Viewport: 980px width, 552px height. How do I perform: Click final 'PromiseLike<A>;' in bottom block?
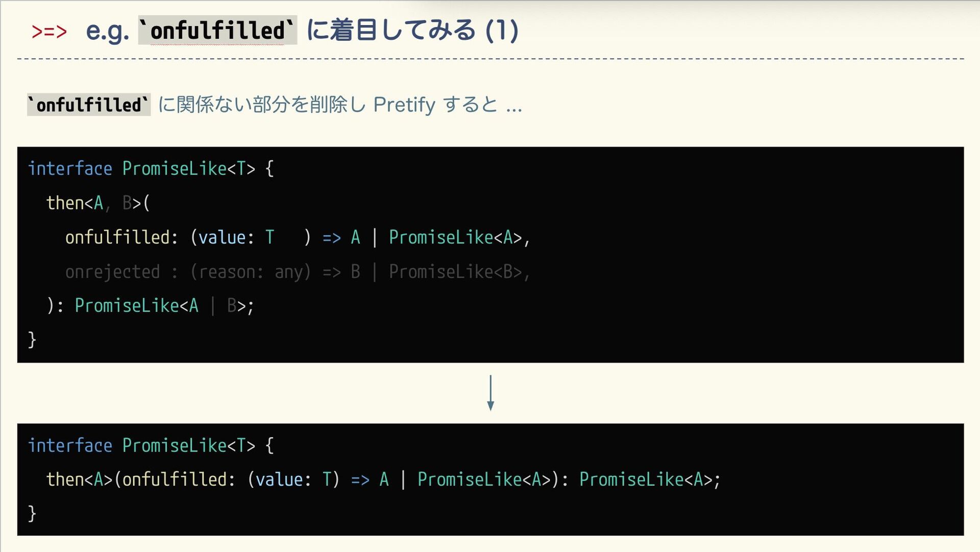[649, 479]
